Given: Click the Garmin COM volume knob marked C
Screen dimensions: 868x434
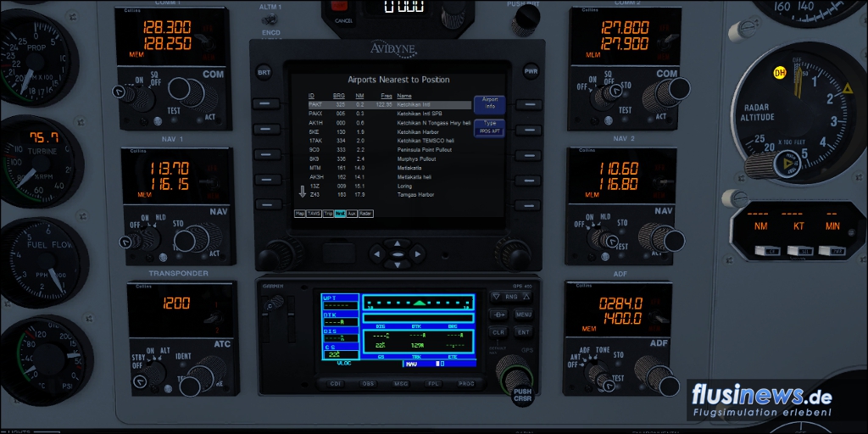Looking at the screenshot, I should pyautogui.click(x=275, y=303).
